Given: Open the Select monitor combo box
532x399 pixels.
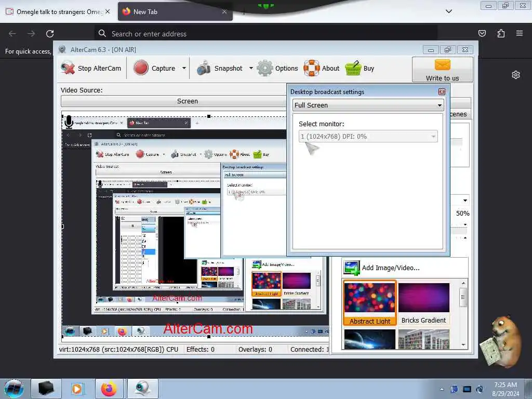Looking at the screenshot, I should click(x=368, y=137).
